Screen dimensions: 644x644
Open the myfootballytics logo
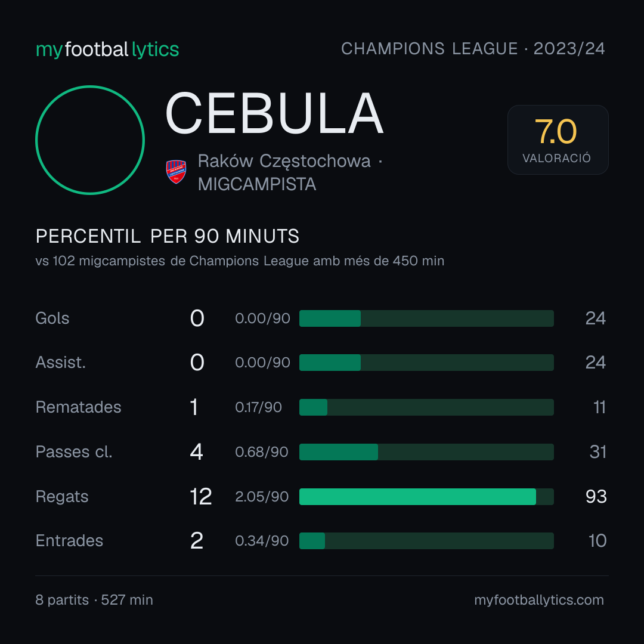point(107,49)
